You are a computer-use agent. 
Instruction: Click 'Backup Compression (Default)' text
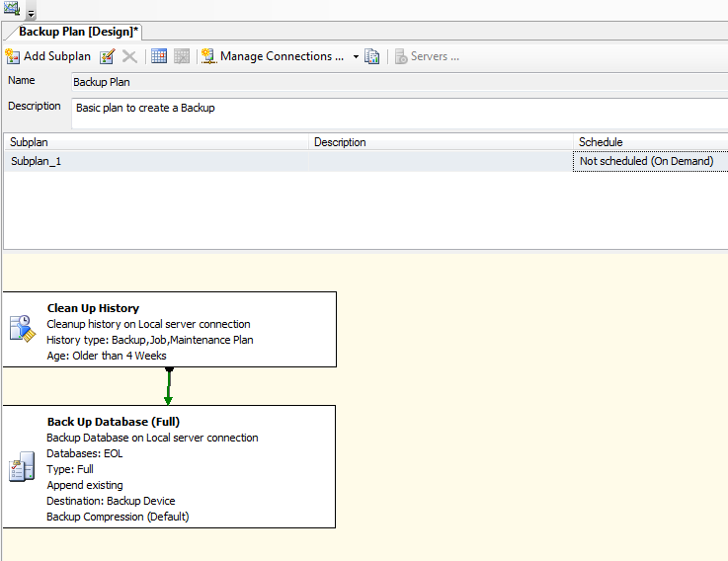[x=118, y=517]
